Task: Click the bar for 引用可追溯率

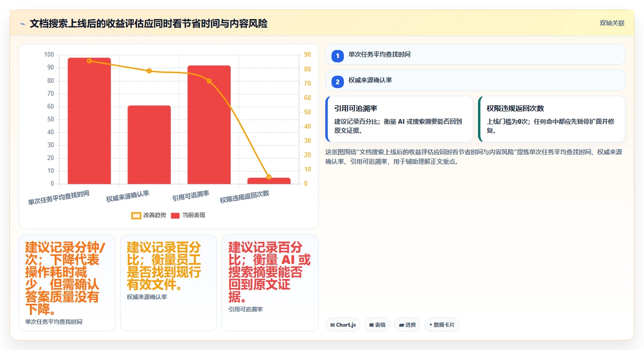Action: [x=209, y=124]
